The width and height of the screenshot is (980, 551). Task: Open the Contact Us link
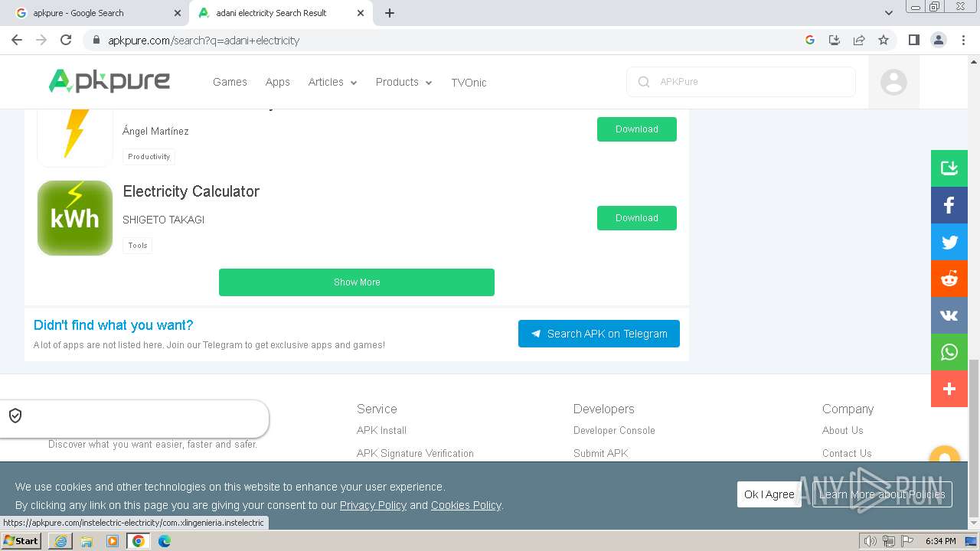(847, 454)
